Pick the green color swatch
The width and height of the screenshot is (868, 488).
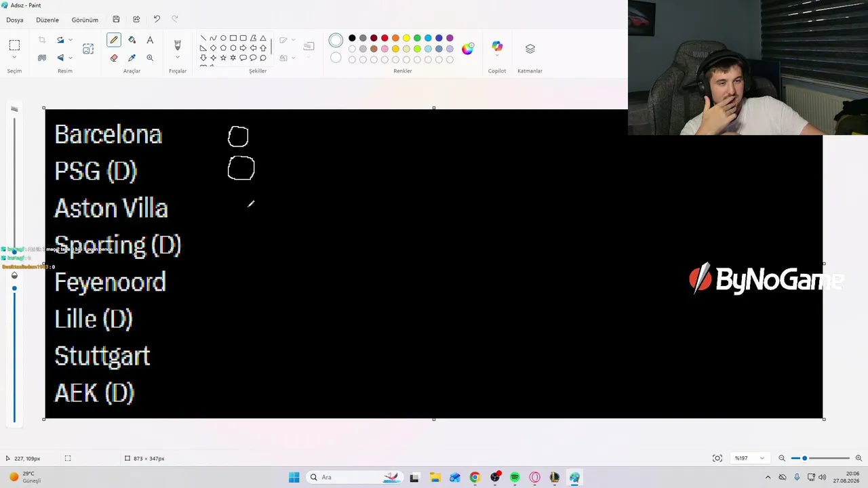click(417, 38)
